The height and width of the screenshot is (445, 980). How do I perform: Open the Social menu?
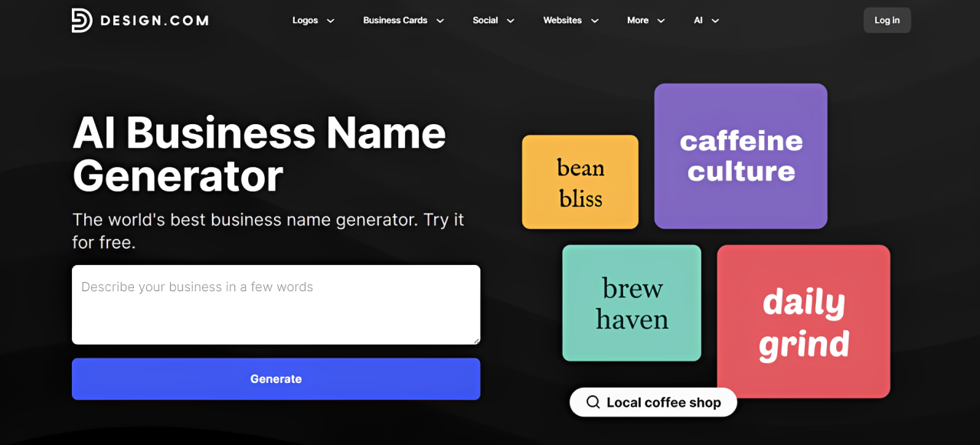[x=485, y=21]
